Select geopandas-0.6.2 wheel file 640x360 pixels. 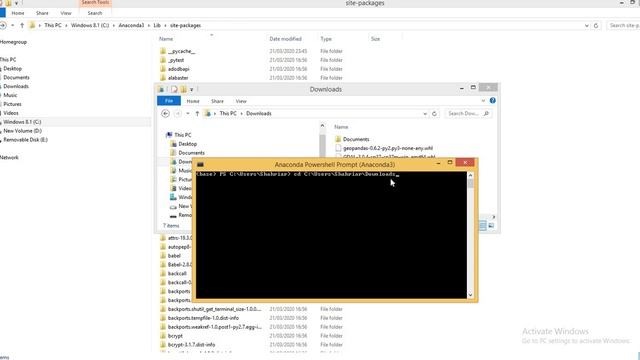(x=388, y=148)
